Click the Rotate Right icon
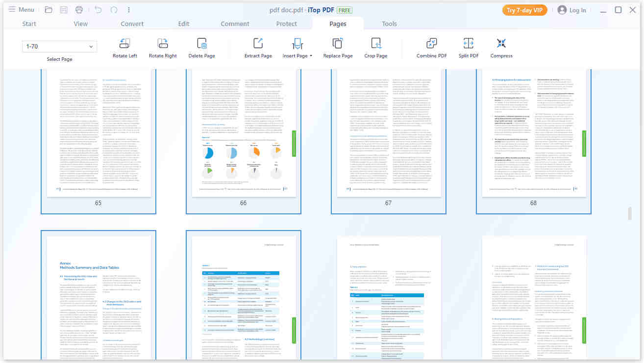Image resolution: width=644 pixels, height=363 pixels. point(163,44)
